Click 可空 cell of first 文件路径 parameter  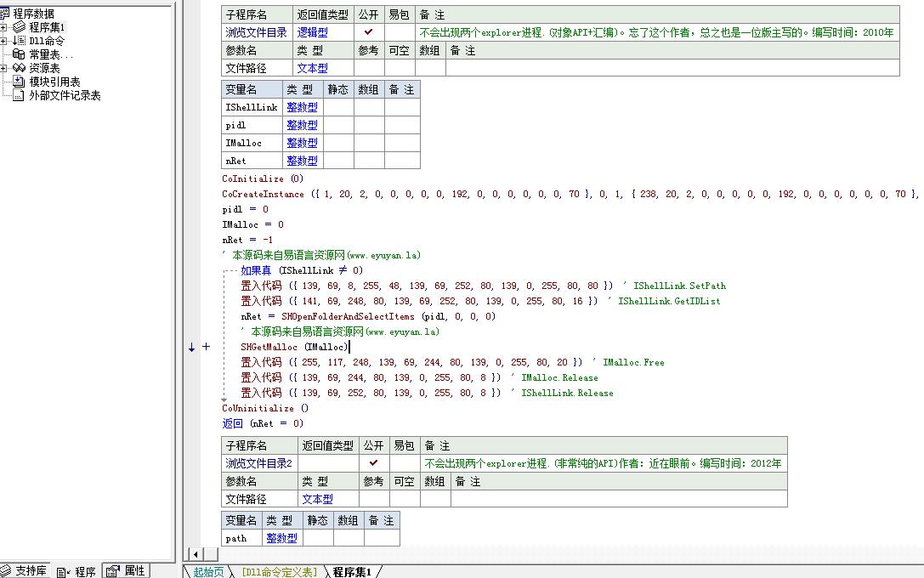coord(400,68)
